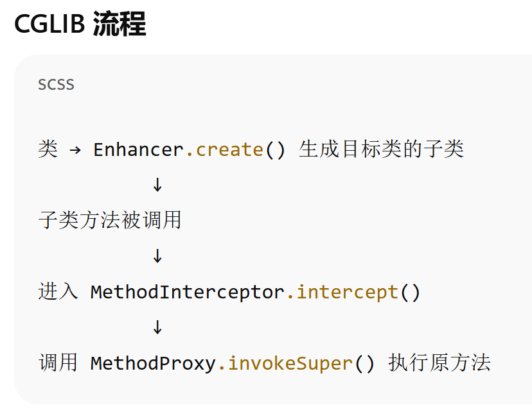This screenshot has width=532, height=412.
Task: Click the parentheses after .invokeSuper
Action: 364,364
